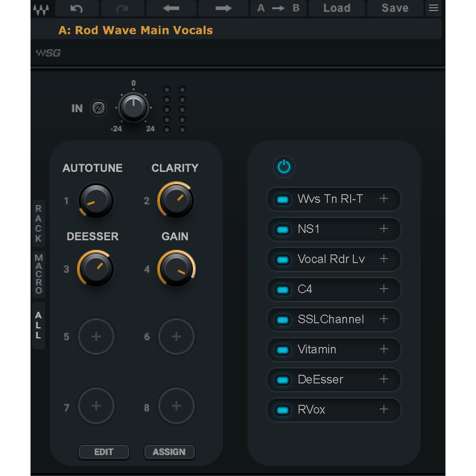Open the hamburger menu icon
Screen dimensions: 476x476
click(434, 8)
